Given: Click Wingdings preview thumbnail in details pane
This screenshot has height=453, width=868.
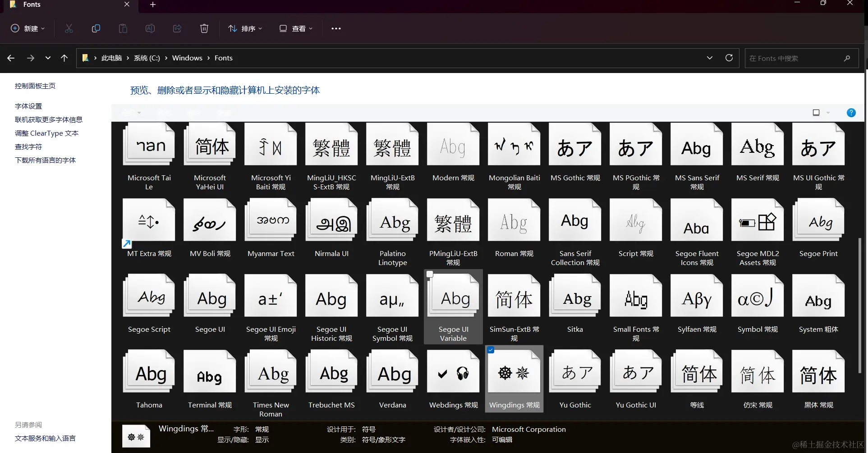Looking at the screenshot, I should pos(136,436).
